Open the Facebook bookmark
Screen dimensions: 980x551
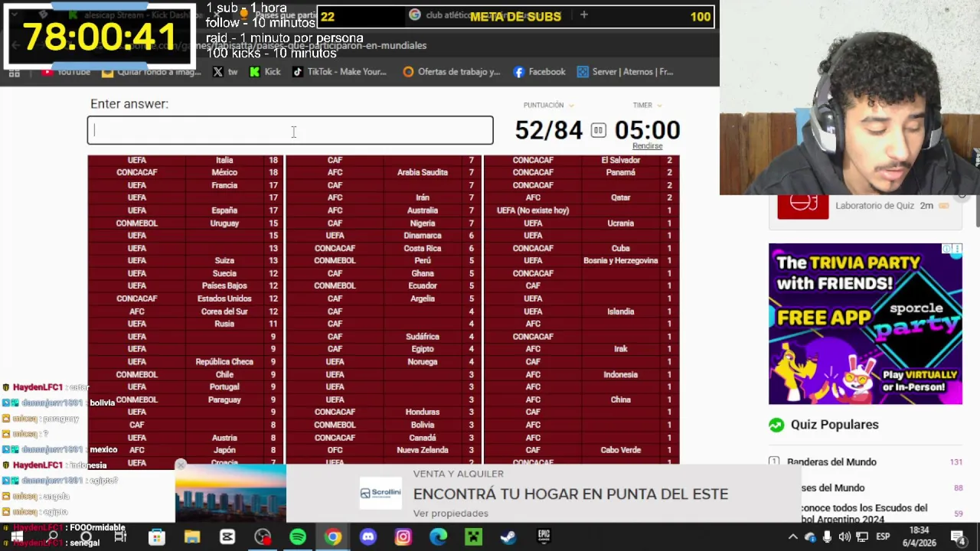click(540, 72)
